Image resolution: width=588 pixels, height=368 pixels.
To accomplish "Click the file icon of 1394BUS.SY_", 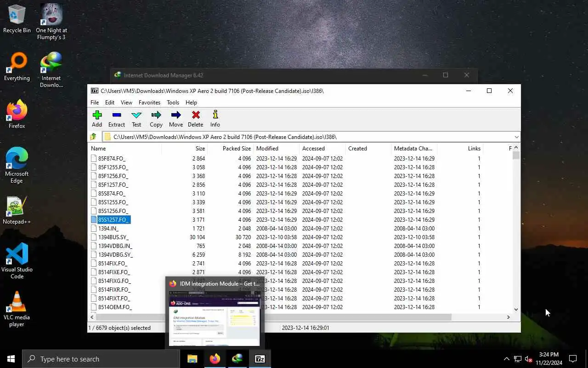I will click(94, 237).
